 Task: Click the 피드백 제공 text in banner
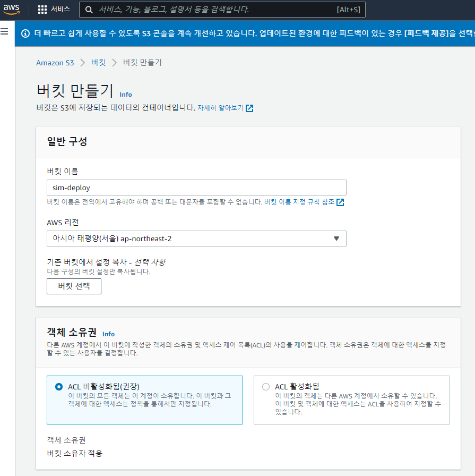[x=427, y=33]
